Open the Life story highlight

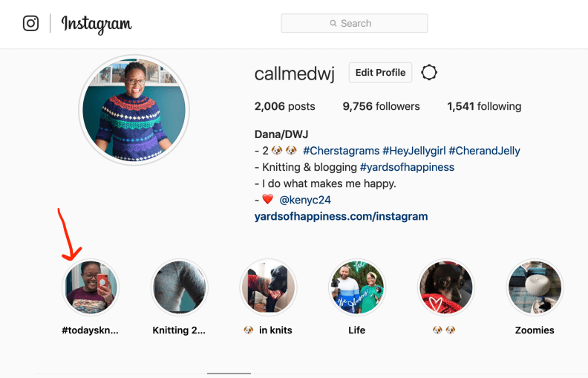coord(357,287)
